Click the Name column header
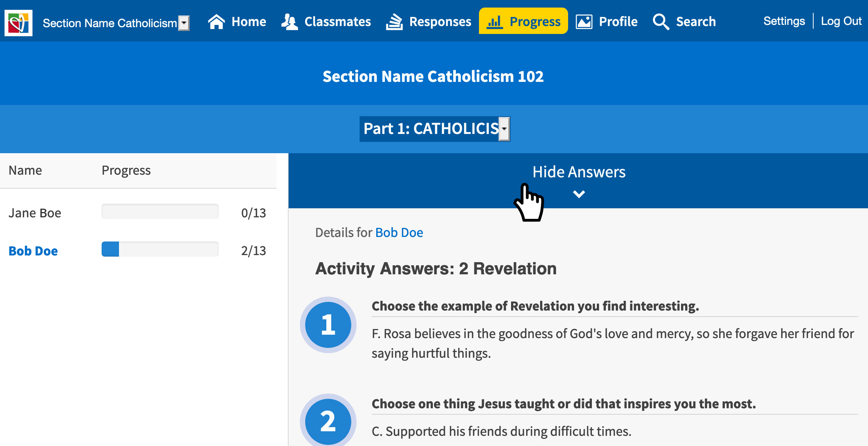 click(25, 171)
